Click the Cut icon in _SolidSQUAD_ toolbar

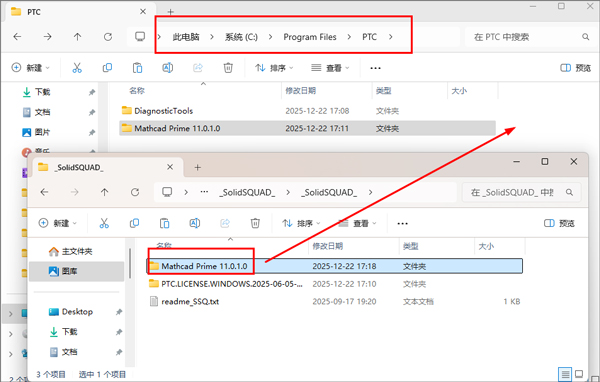click(104, 223)
